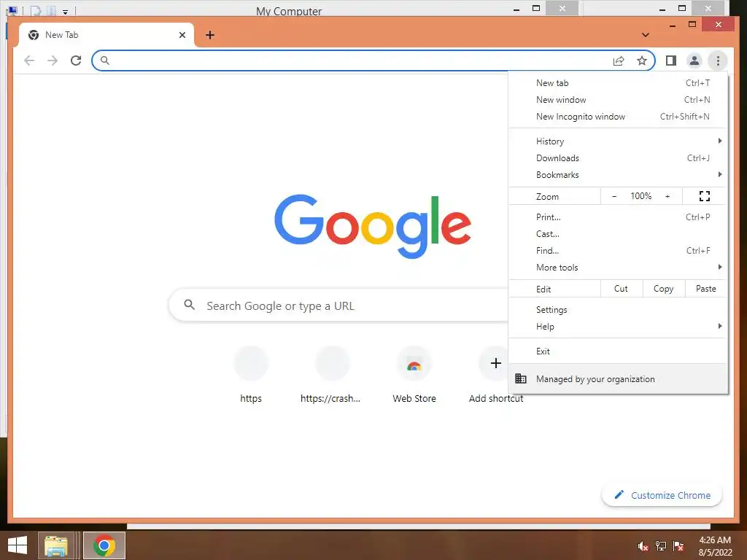
Task: Decrease zoom with the minus button
Action: click(614, 196)
